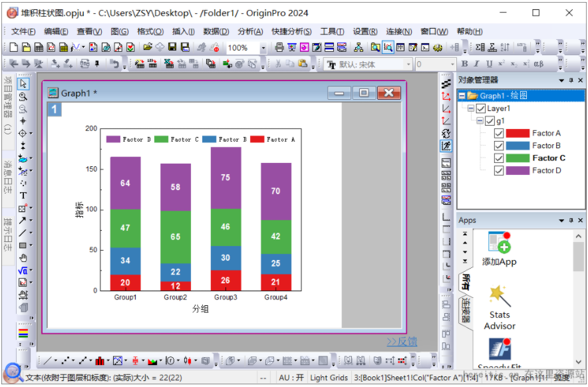
Task: Apply Underline text formatting
Action: [x=489, y=64]
